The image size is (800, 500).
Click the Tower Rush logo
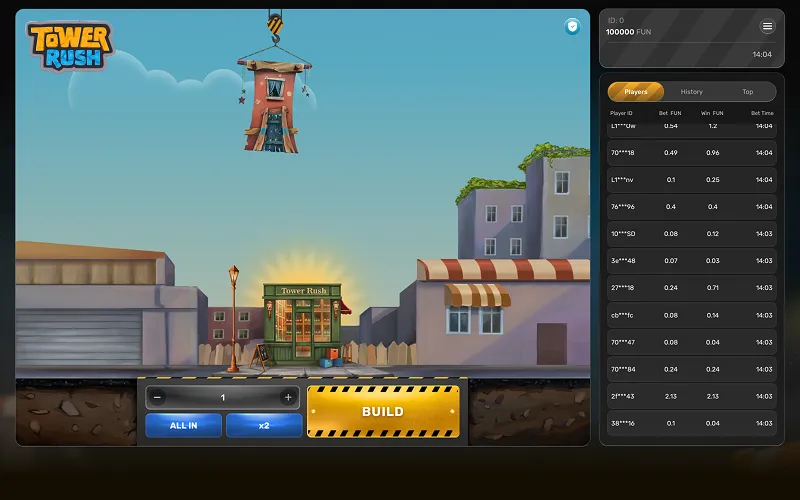69,45
